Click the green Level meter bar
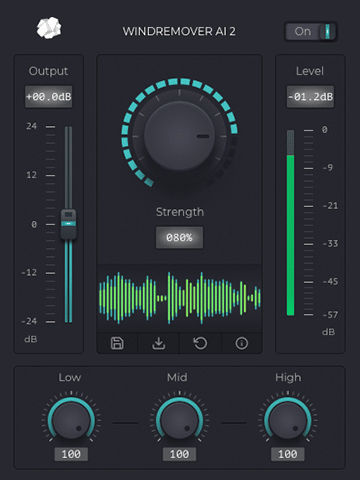Image resolution: width=360 pixels, height=480 pixels. pyautogui.click(x=291, y=235)
